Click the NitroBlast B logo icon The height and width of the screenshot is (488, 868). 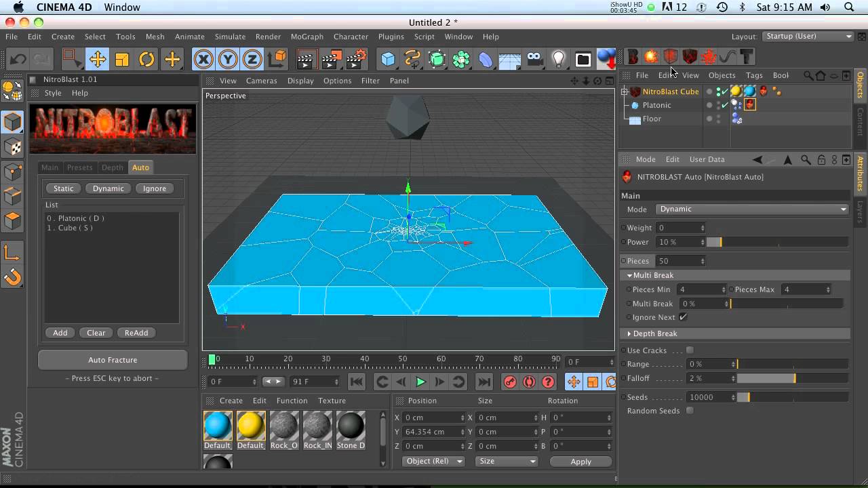pos(633,57)
